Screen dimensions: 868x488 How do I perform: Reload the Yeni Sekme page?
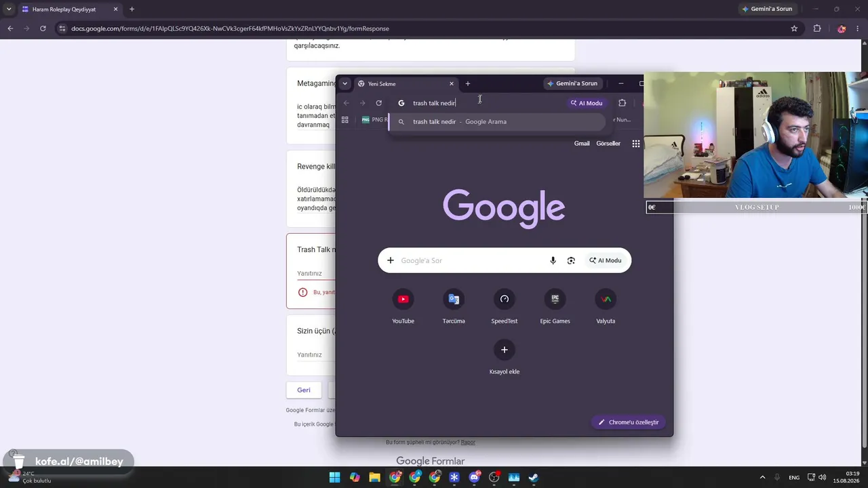point(378,103)
